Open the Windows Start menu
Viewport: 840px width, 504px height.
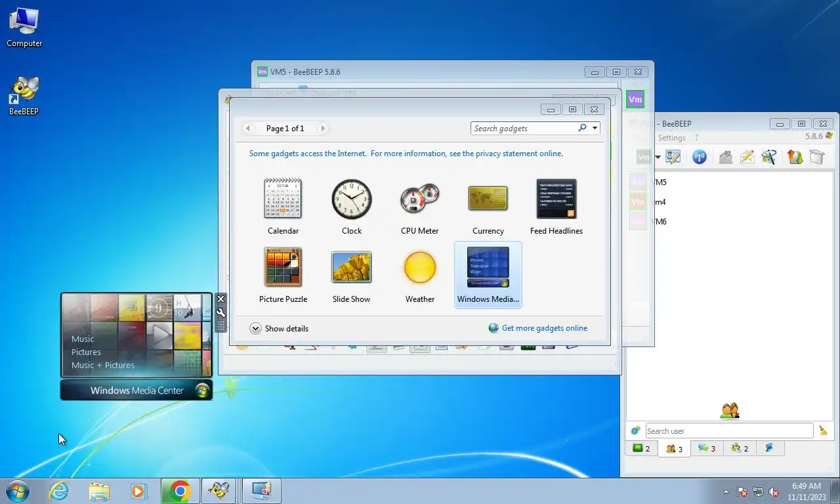pyautogui.click(x=18, y=490)
